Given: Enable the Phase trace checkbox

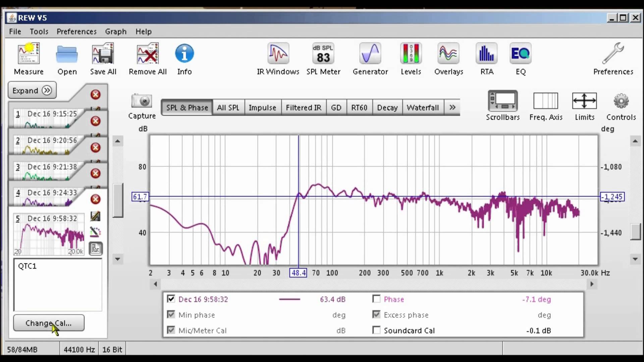Looking at the screenshot, I should (x=376, y=299).
